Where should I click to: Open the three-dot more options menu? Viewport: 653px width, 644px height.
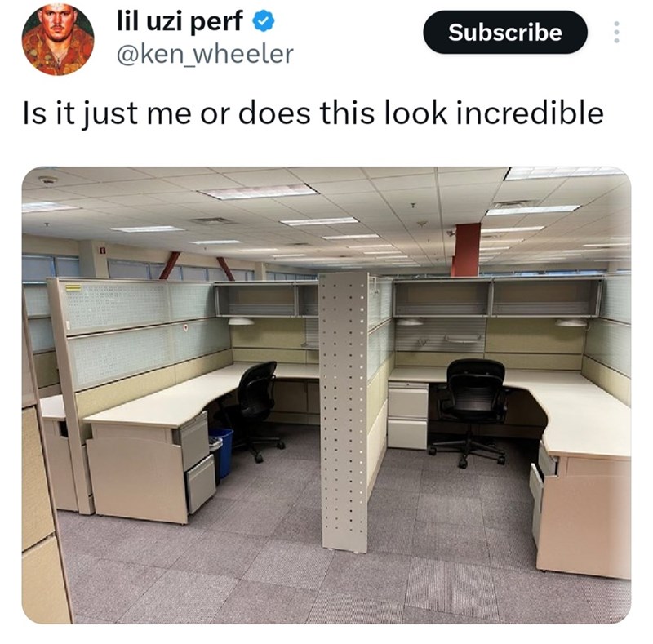pyautogui.click(x=617, y=32)
